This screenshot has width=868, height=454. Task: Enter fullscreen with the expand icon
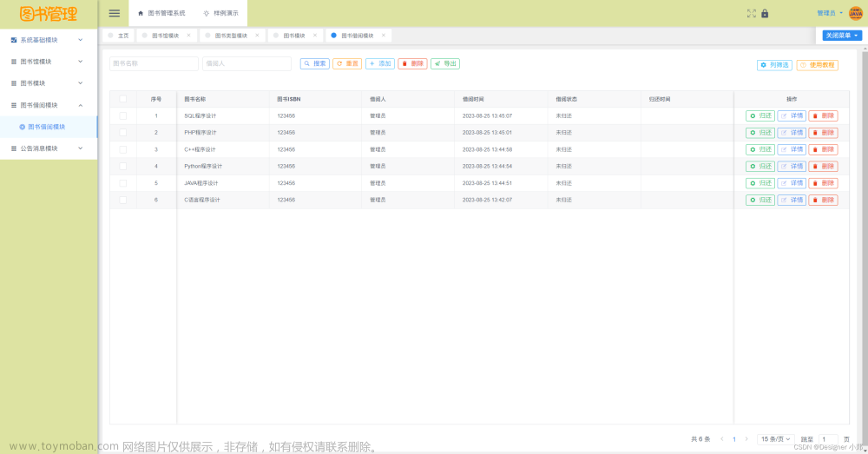click(x=751, y=13)
